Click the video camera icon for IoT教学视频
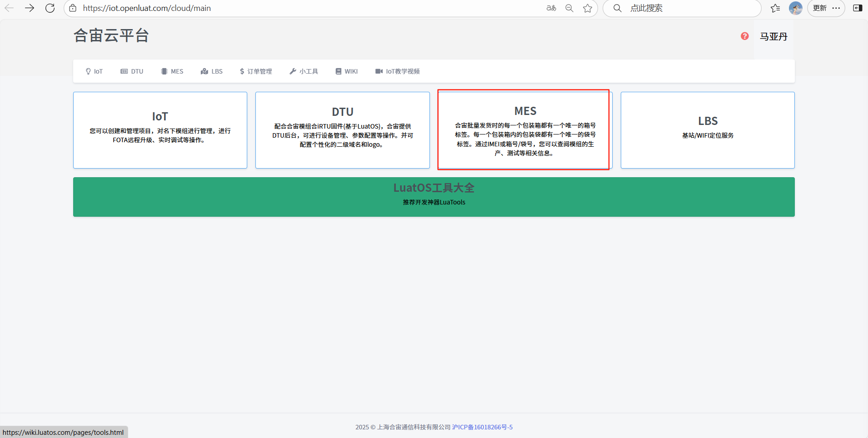The image size is (868, 438). (379, 71)
